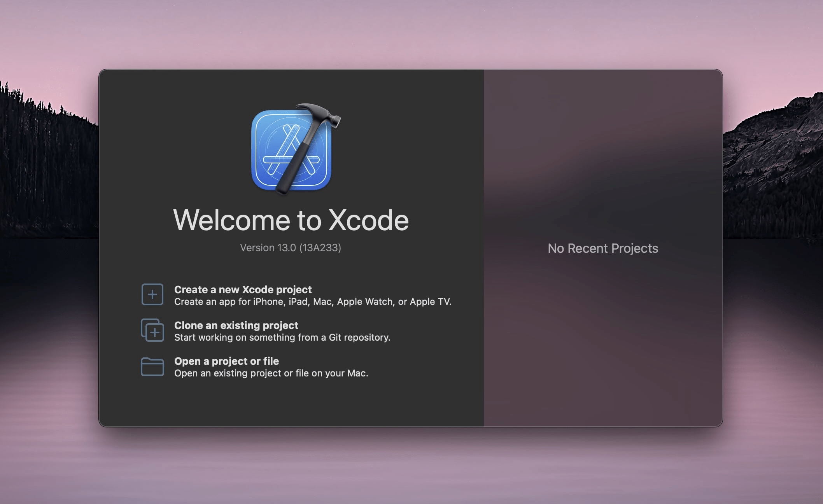Viewport: 823px width, 504px height.
Task: Click the subtitle 'Open an existing project or file on your Mac.'
Action: 271,373
